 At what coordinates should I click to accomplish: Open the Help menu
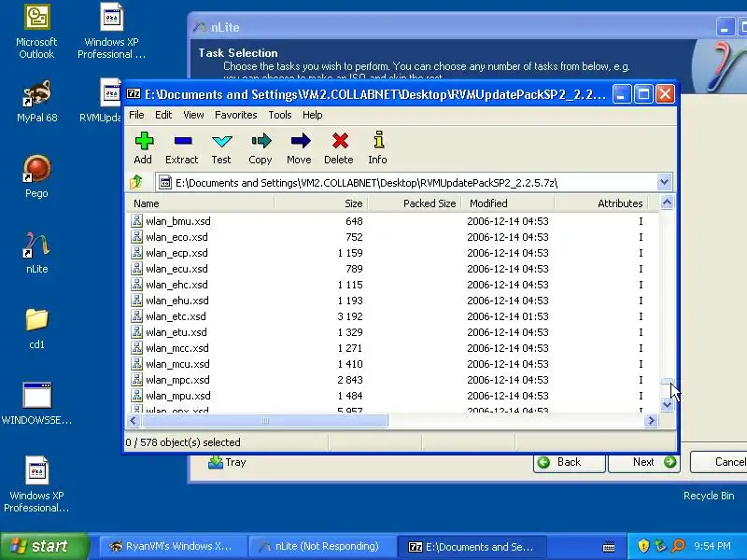click(x=313, y=115)
